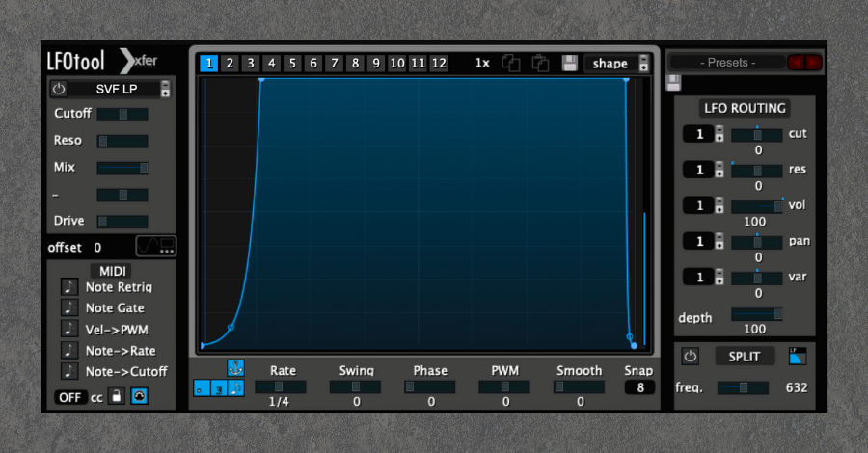Open graph tab 7
The height and width of the screenshot is (453, 868).
pyautogui.click(x=335, y=63)
